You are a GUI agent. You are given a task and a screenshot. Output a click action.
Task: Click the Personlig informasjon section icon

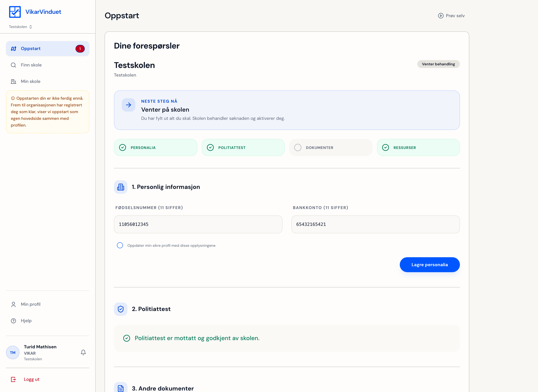click(x=121, y=187)
